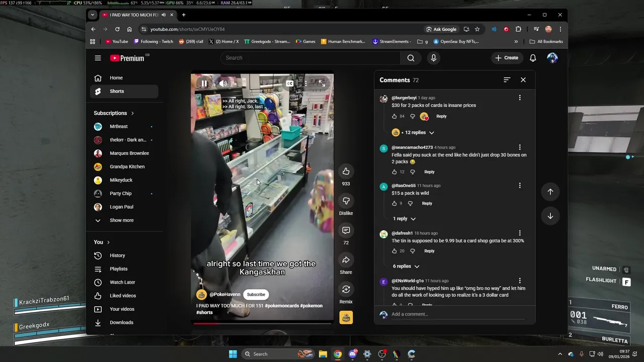Open options menu for @RasOne55 comment
644x362 pixels.
(x=520, y=186)
